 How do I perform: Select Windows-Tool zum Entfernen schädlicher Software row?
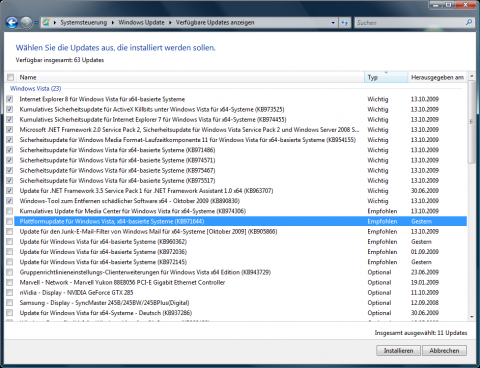coord(240,201)
